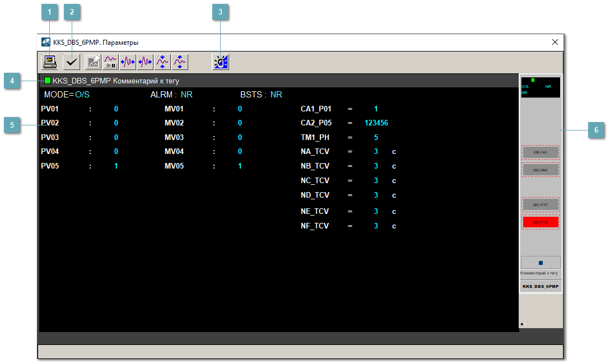The width and height of the screenshot is (610, 364).
Task: Click the checkmark acknowledge button
Action: [x=71, y=62]
